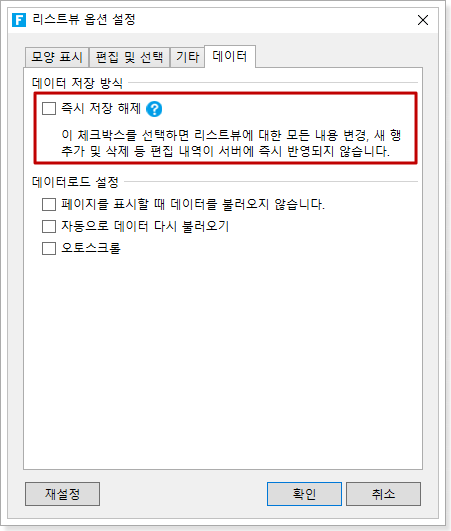Open the 편집 및 선택 tab
The height and width of the screenshot is (531, 451).
(129, 57)
